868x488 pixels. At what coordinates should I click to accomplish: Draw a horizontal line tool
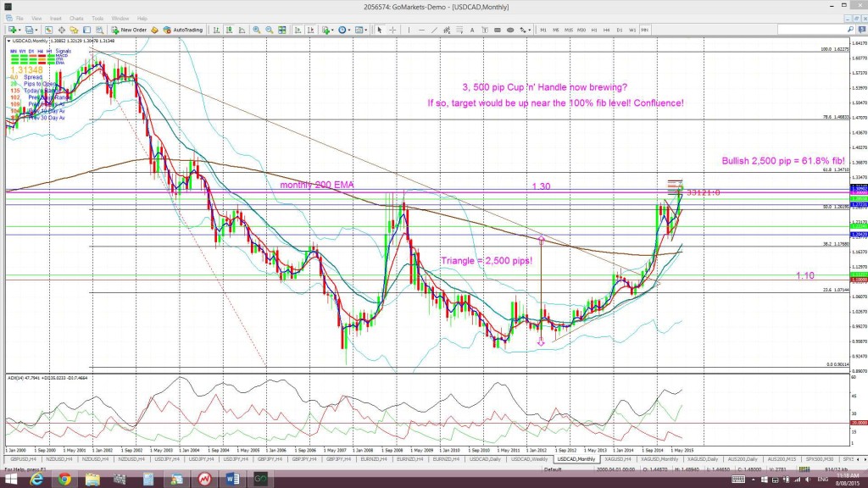421,30
